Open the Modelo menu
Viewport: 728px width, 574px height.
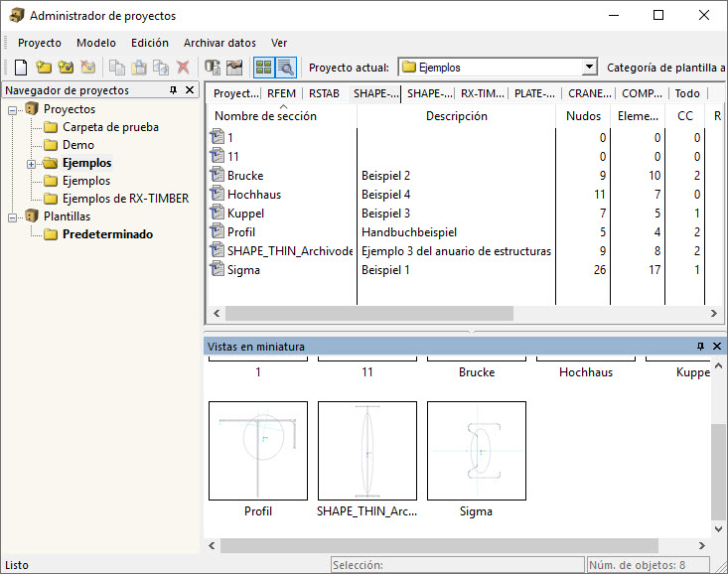pyautogui.click(x=96, y=43)
